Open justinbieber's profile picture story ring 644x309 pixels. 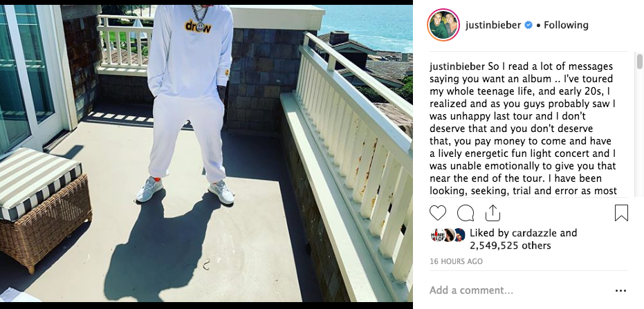443,25
